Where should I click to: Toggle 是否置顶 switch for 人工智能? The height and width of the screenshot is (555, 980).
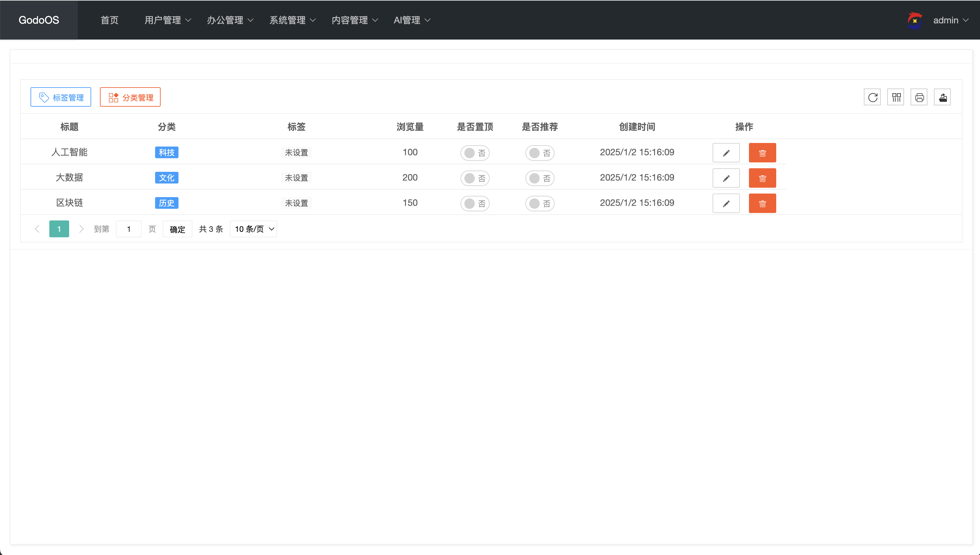tap(474, 153)
